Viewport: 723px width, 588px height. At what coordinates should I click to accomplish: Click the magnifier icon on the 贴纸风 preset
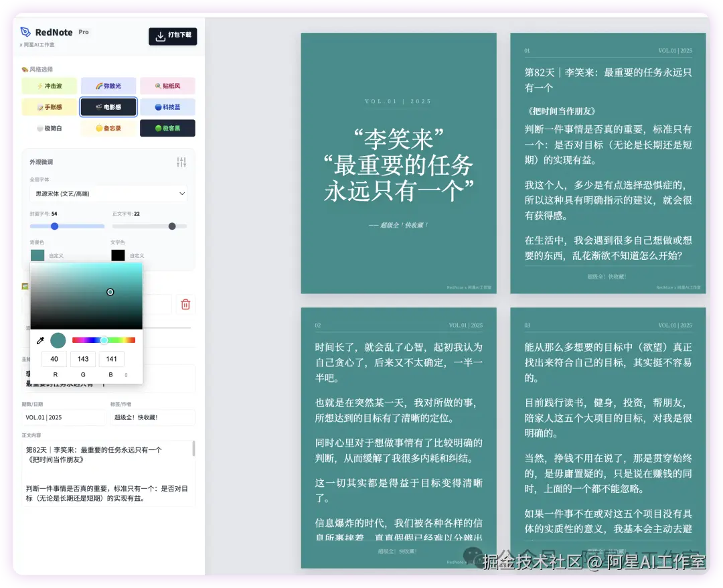click(x=157, y=86)
